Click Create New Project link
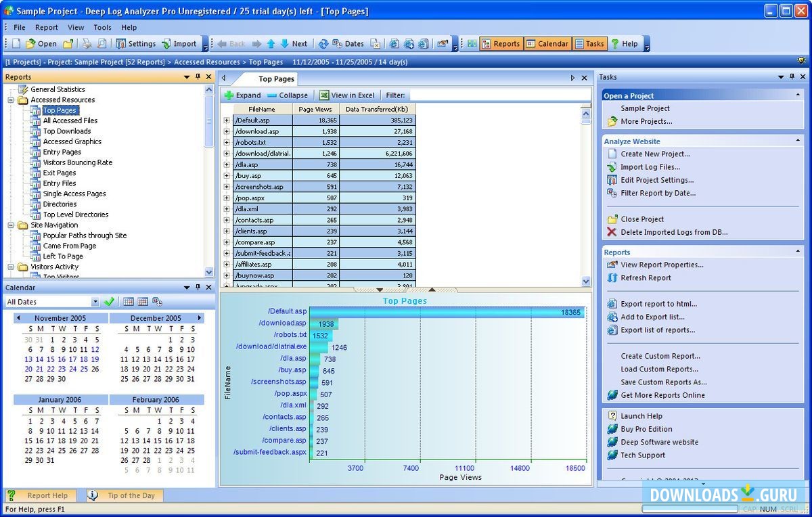 [x=655, y=154]
